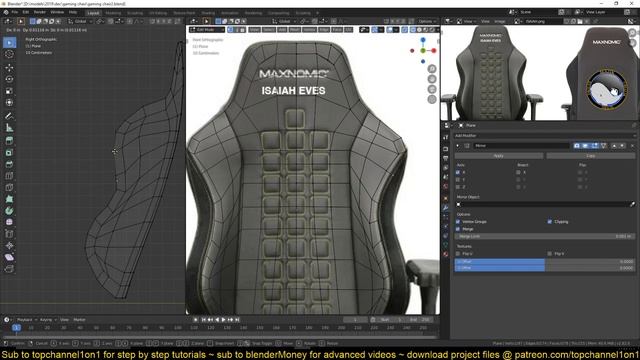Disable the Clipping option
Screen dimensions: 640x360
(x=550, y=222)
